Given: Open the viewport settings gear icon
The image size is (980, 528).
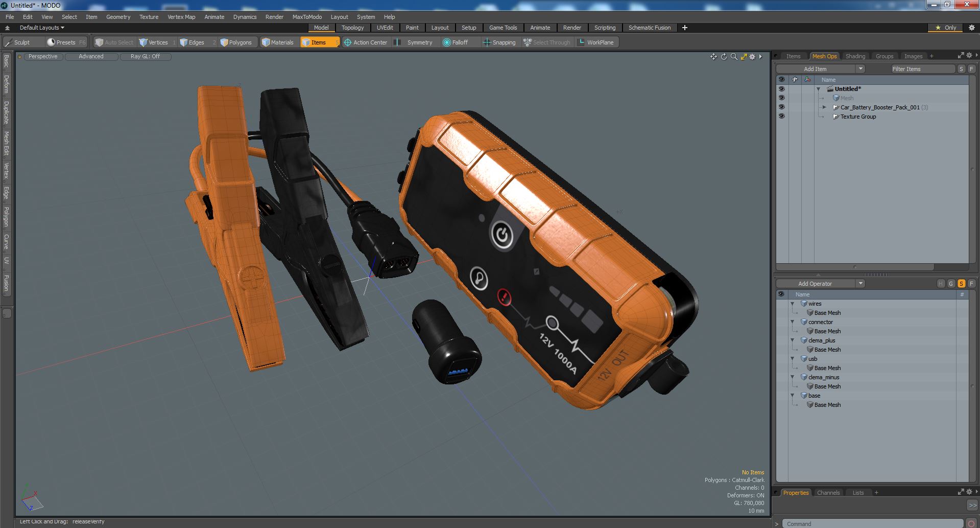Looking at the screenshot, I should click(x=752, y=57).
